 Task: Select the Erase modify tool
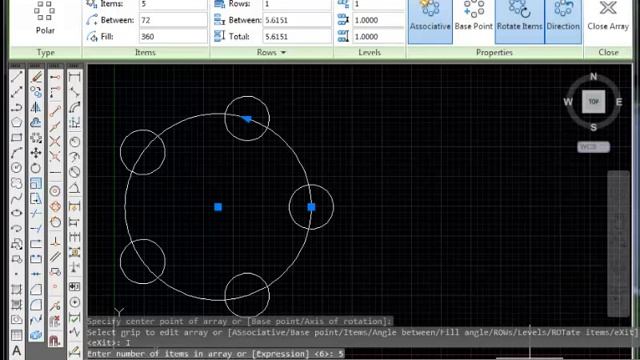(x=36, y=77)
